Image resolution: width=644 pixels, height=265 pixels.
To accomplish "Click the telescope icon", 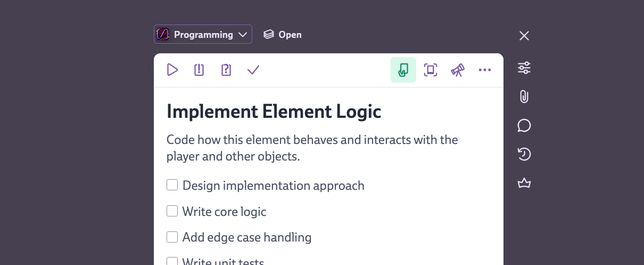I will 458,70.
